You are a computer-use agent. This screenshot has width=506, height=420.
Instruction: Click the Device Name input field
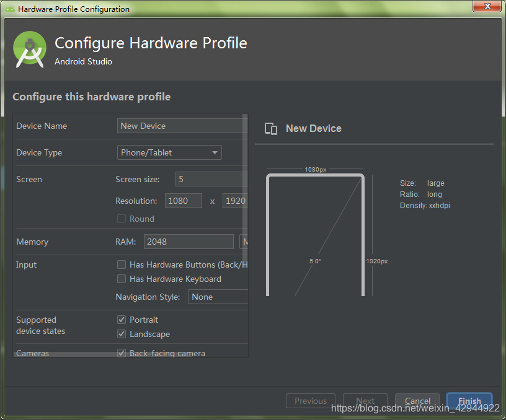point(182,126)
